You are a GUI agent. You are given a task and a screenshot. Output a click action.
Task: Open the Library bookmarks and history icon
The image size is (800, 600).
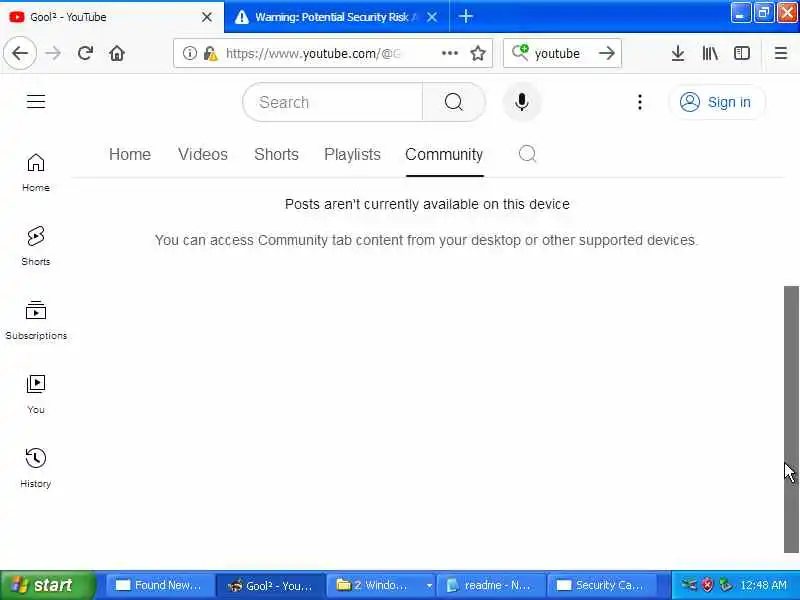pyautogui.click(x=710, y=53)
